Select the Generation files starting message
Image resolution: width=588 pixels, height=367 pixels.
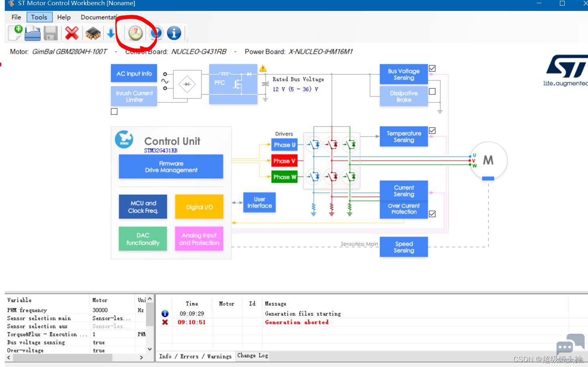pyautogui.click(x=303, y=314)
